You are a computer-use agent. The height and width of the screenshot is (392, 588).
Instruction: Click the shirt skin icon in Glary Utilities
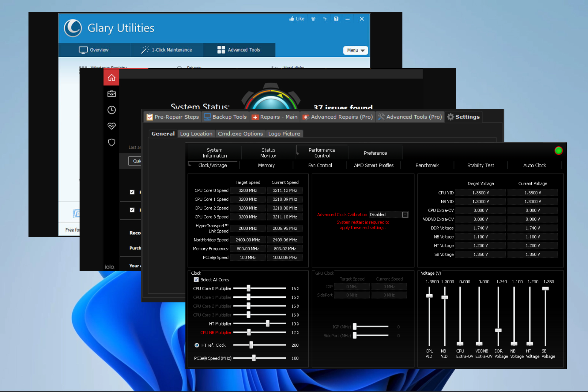(x=313, y=19)
